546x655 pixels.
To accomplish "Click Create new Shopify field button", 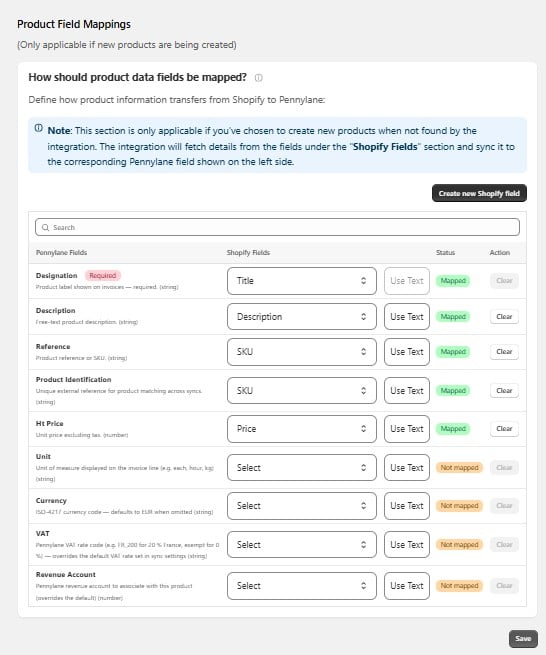I will (x=479, y=193).
